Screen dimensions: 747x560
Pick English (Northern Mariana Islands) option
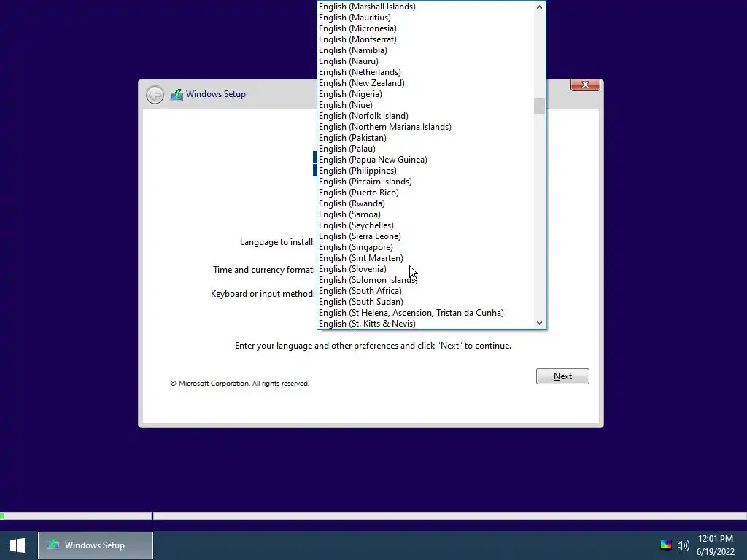click(x=425, y=127)
